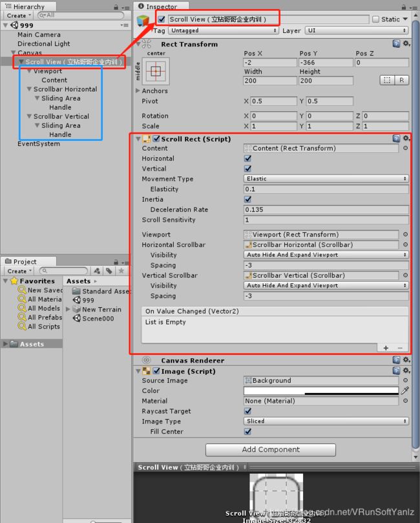
Task: Pick object for Horizontal Scrollbar field
Action: point(405,244)
